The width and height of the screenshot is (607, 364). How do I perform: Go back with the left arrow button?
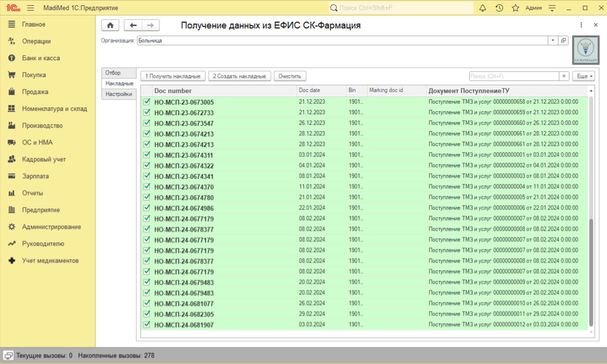pos(133,25)
